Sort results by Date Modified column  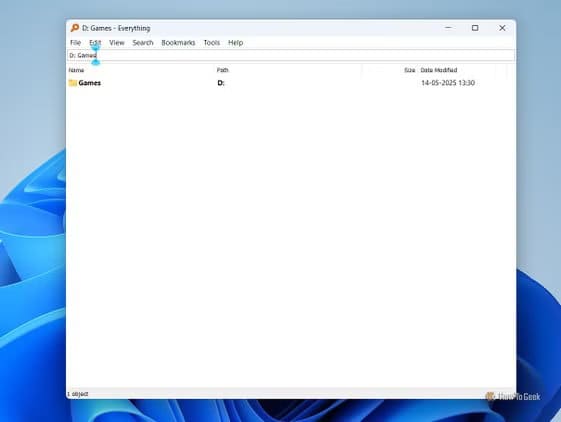pos(439,70)
